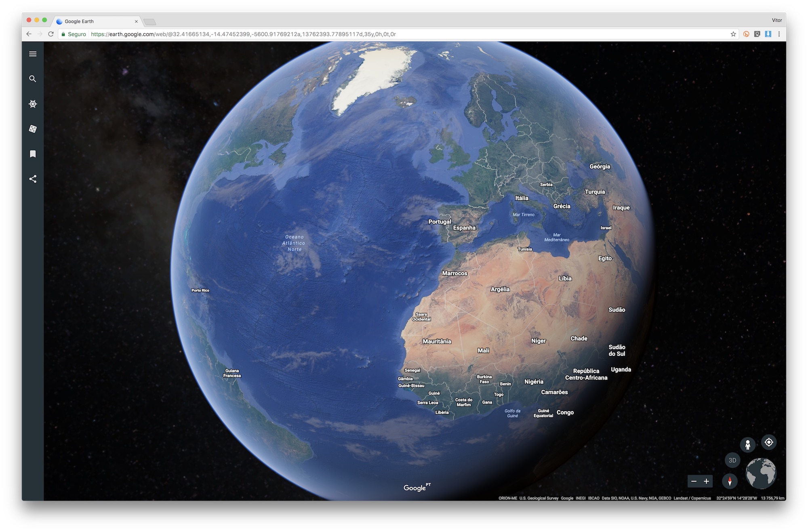Click the Vitor profile button
The image size is (808, 532).
[777, 20]
